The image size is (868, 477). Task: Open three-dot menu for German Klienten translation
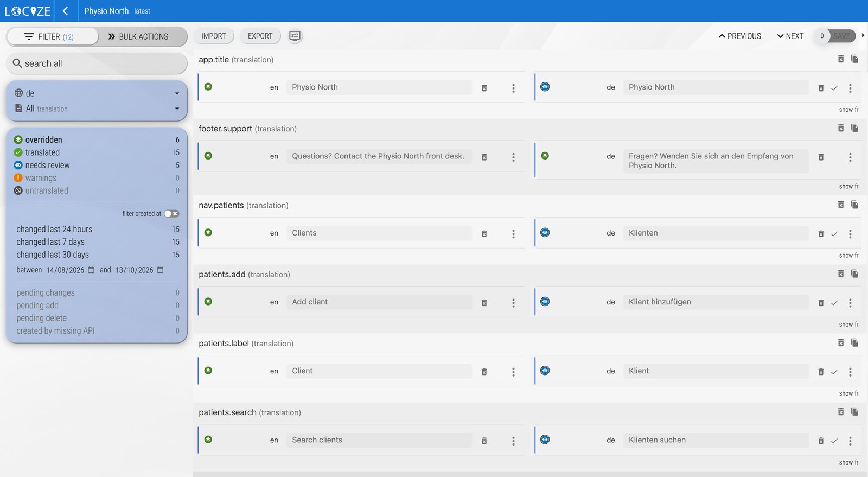click(x=850, y=234)
